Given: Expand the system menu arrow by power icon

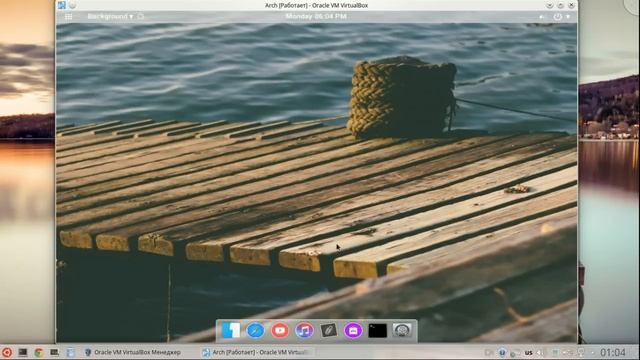Looking at the screenshot, I should tap(568, 17).
